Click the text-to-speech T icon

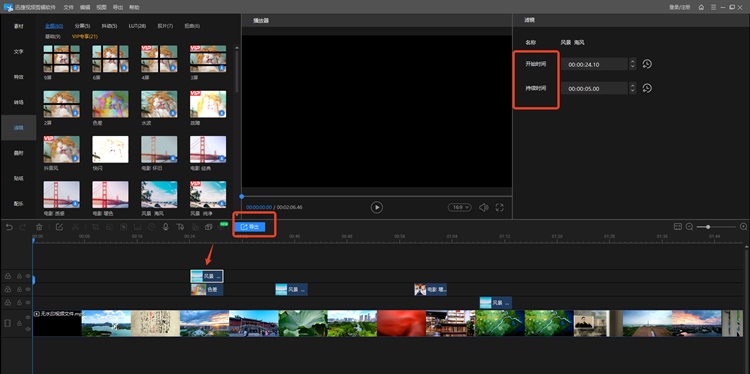(180, 227)
